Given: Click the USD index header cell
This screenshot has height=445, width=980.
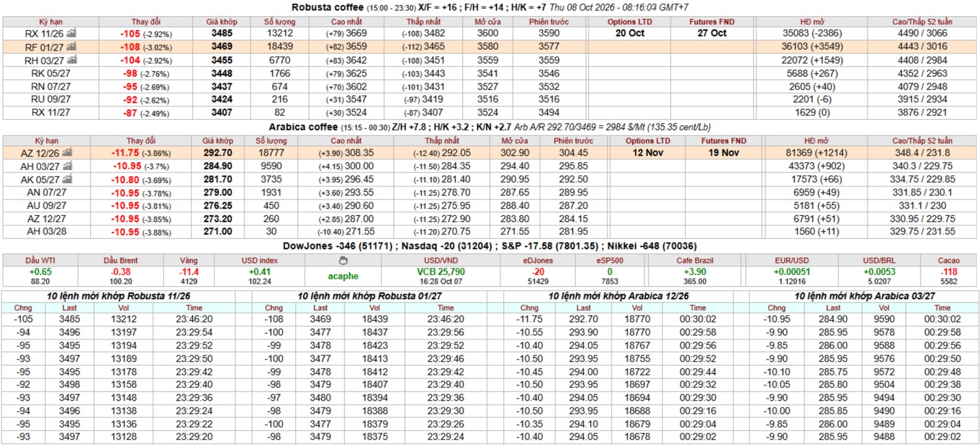Looking at the screenshot, I should [x=259, y=261].
